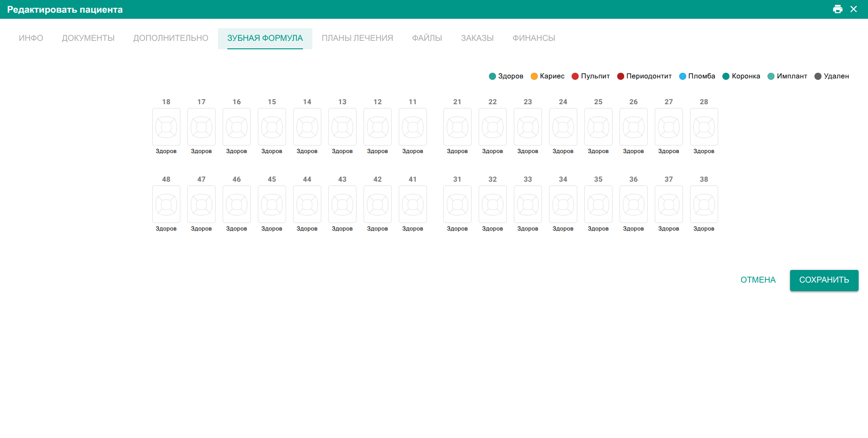Select tooth 11 diagram
868x438 pixels.
(413, 127)
